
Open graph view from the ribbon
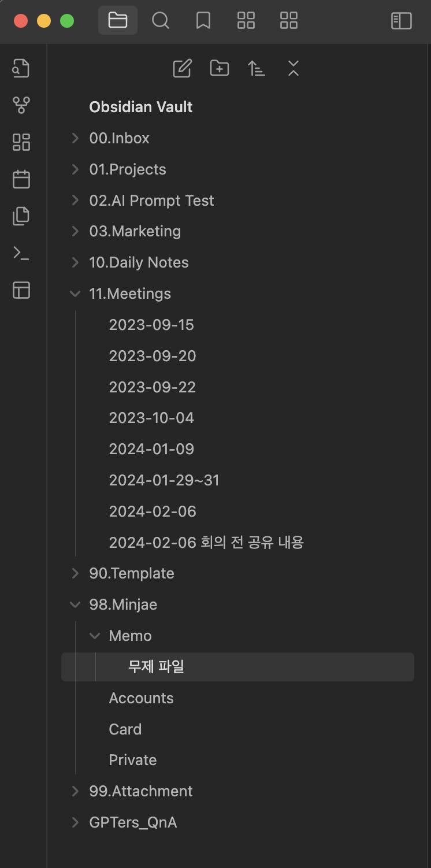pos(21,105)
